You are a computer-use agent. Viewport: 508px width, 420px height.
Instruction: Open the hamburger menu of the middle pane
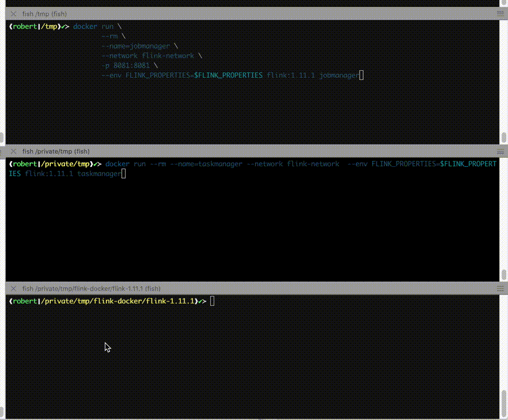[501, 151]
